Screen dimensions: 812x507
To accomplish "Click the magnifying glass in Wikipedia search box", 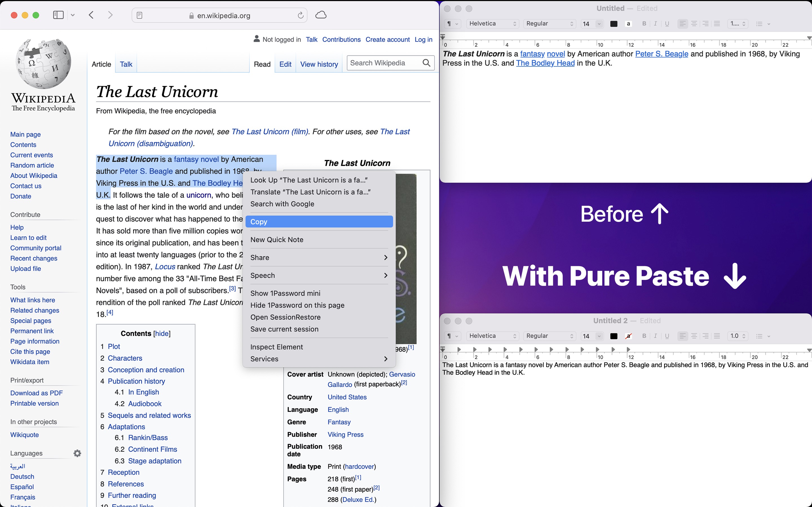I will point(427,63).
